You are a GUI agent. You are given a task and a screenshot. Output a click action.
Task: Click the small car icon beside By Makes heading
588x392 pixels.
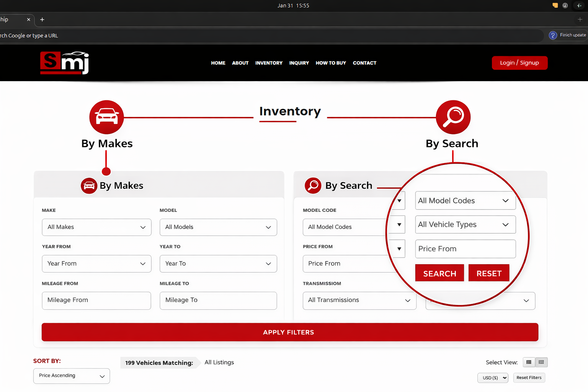(x=89, y=186)
